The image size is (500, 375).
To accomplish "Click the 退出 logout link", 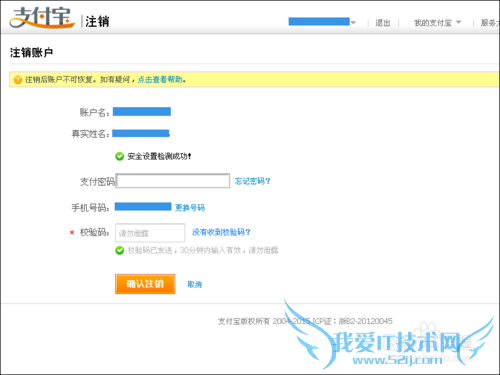I will pos(383,23).
